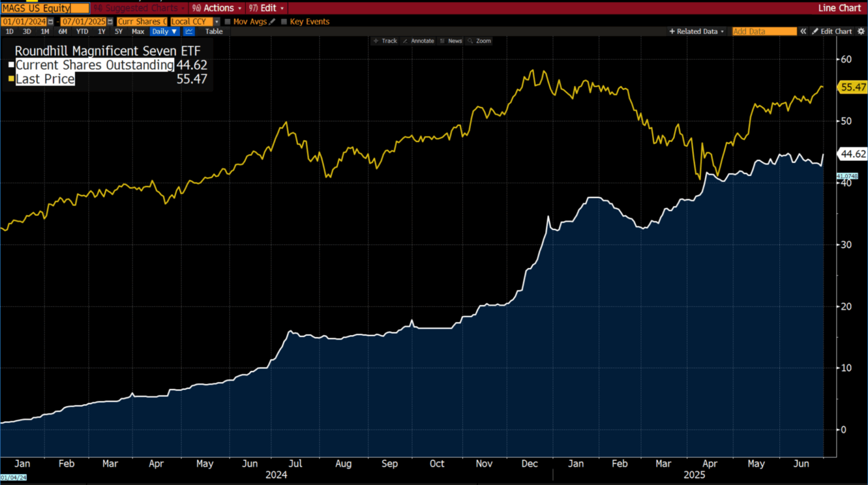Click the 55.47 yellow price axis tag
This screenshot has width=868, height=485.
point(852,87)
